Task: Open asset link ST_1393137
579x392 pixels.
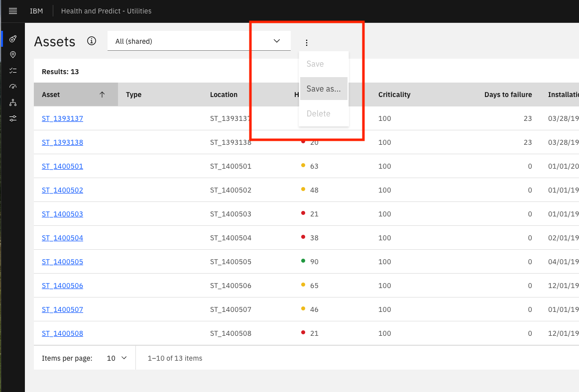Action: (62, 118)
